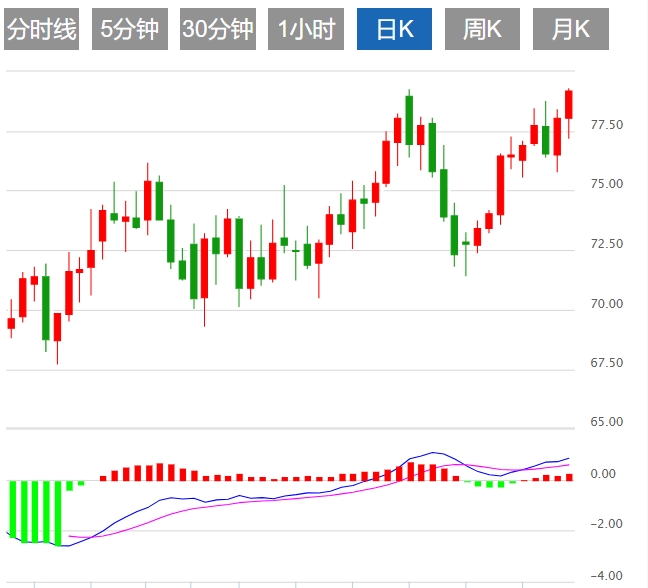Viewport: 648px width, 588px height.
Task: Click the 70.00 price axis label
Action: (x=607, y=304)
